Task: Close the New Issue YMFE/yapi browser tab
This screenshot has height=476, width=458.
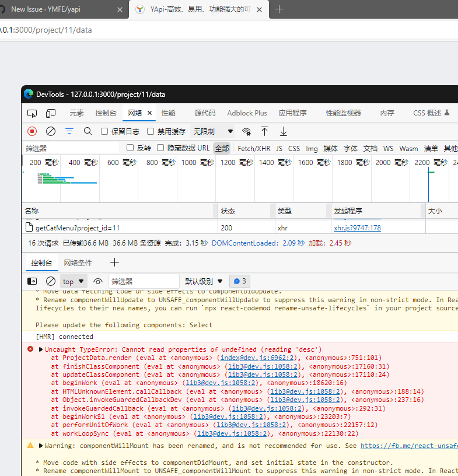Action: pos(120,10)
